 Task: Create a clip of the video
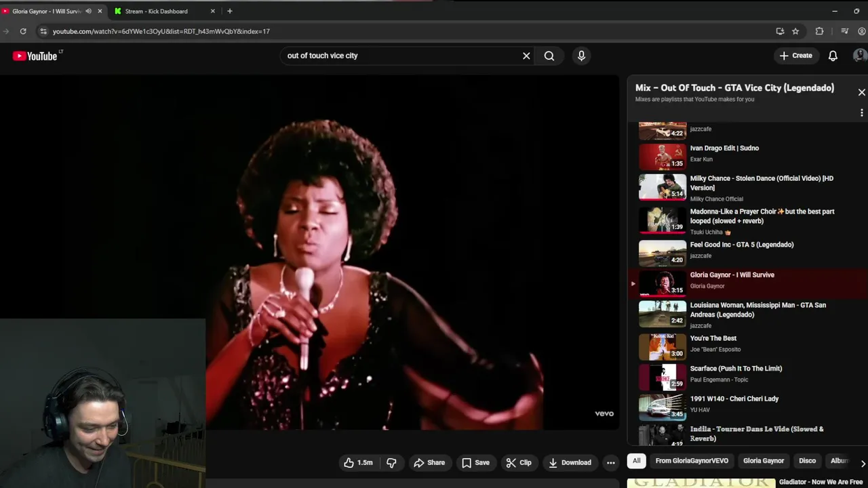click(x=518, y=462)
